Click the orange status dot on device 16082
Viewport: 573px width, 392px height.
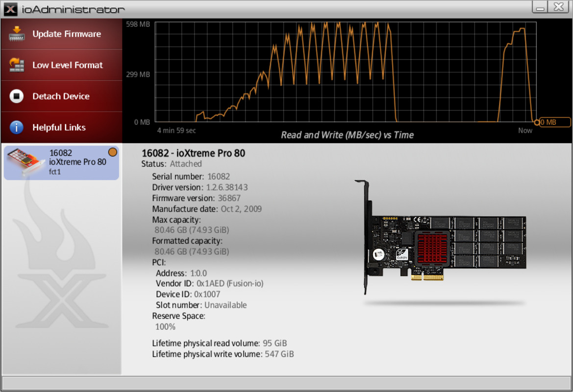tap(112, 152)
